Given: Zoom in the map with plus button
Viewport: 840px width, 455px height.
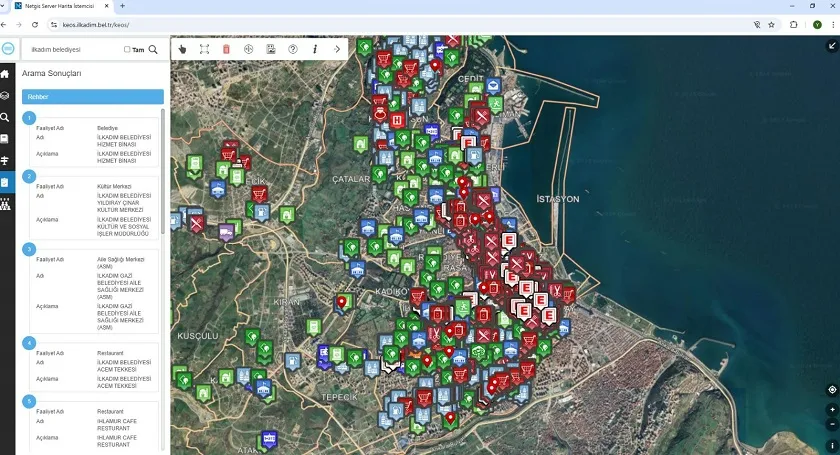Looking at the screenshot, I should point(832,410).
